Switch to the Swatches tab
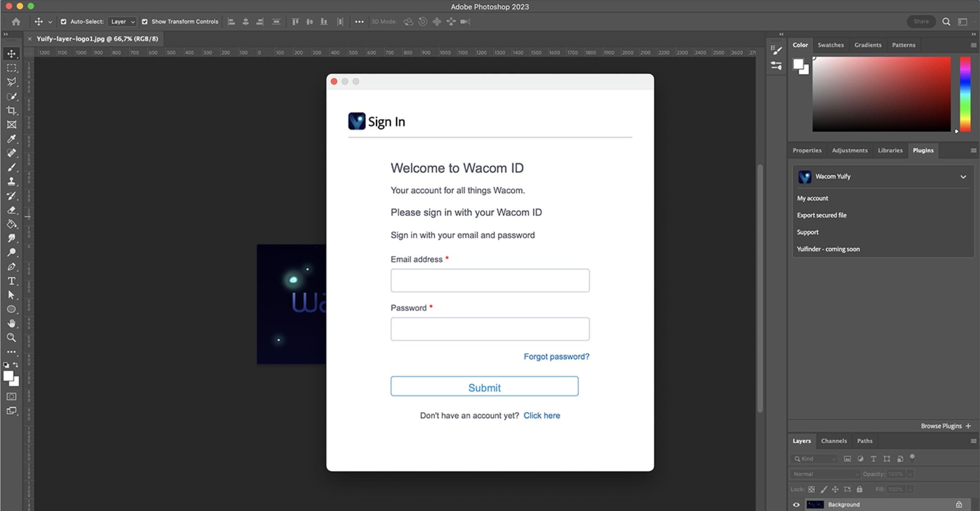The height and width of the screenshot is (511, 980). [831, 45]
